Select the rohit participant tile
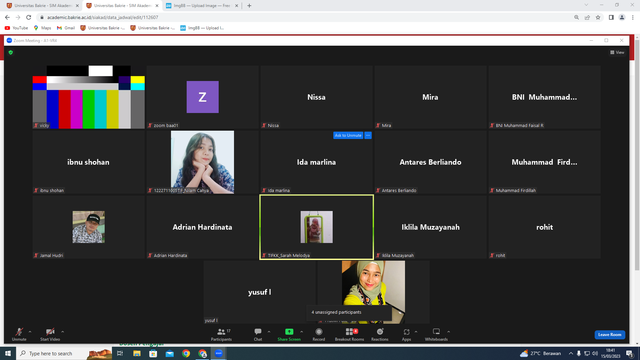640x360 pixels. [544, 227]
